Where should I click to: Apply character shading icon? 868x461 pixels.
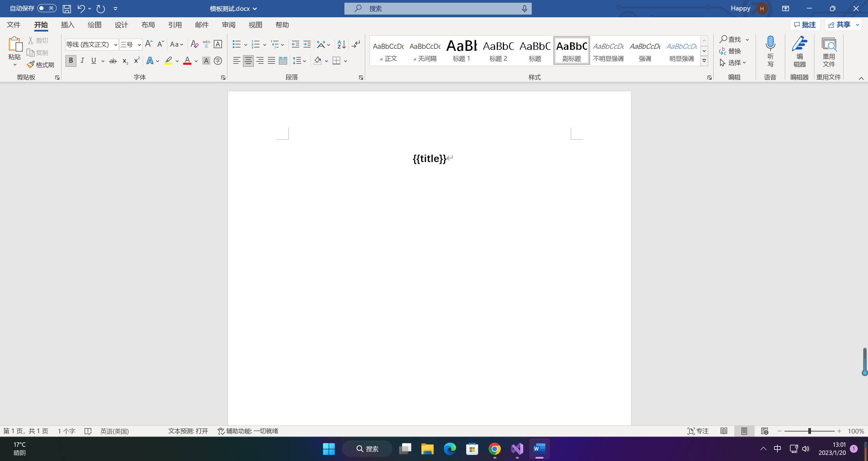pos(206,61)
